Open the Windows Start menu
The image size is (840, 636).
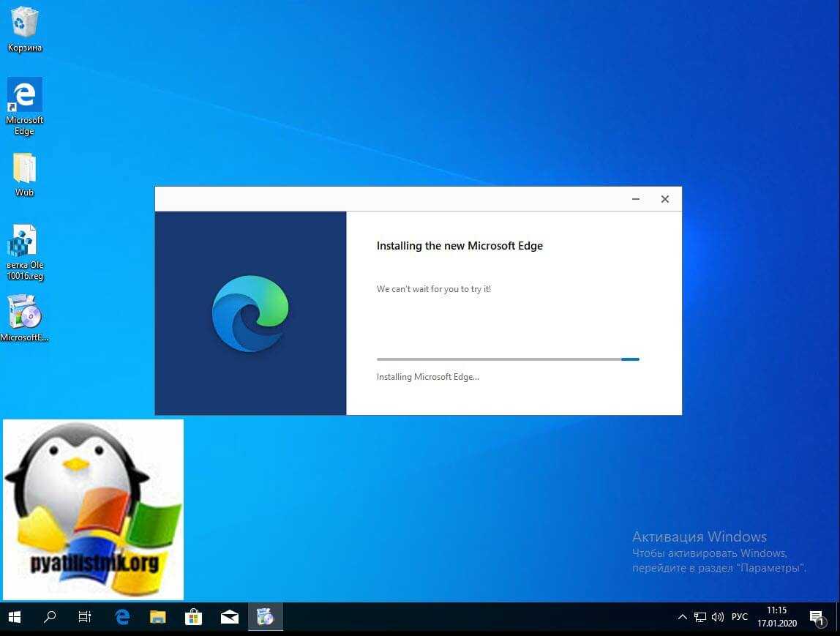[15, 617]
